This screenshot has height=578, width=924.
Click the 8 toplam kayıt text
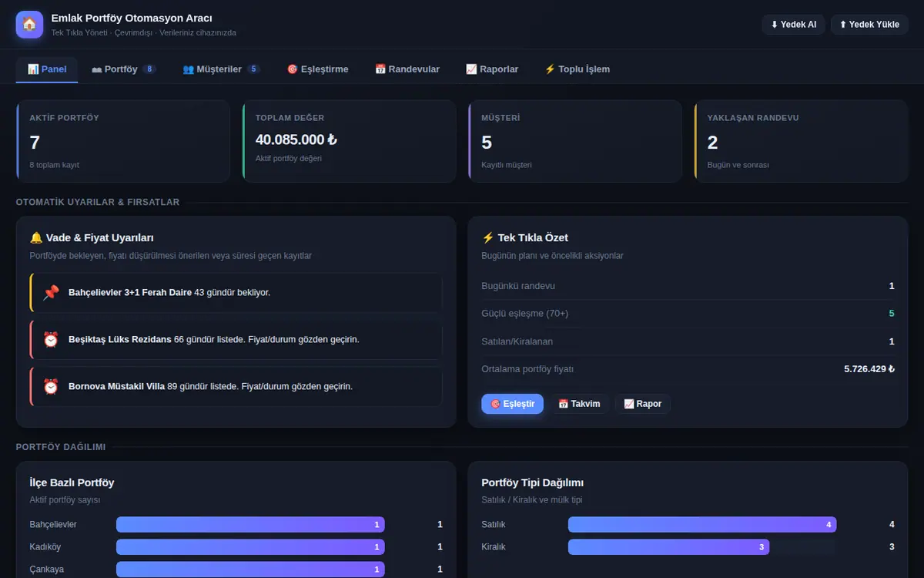click(54, 165)
